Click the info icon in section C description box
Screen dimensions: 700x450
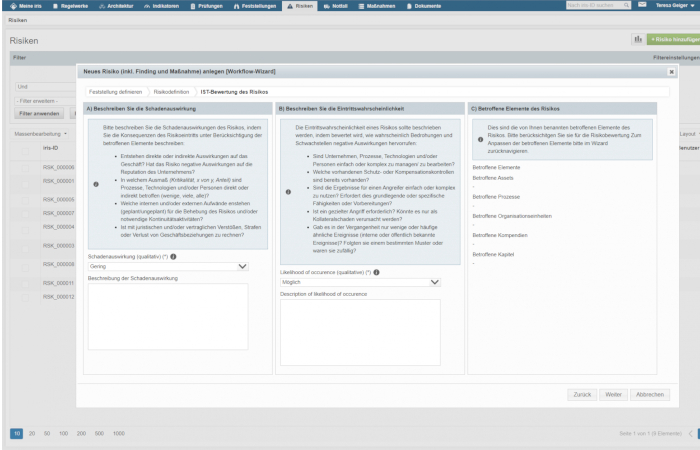tap(480, 140)
